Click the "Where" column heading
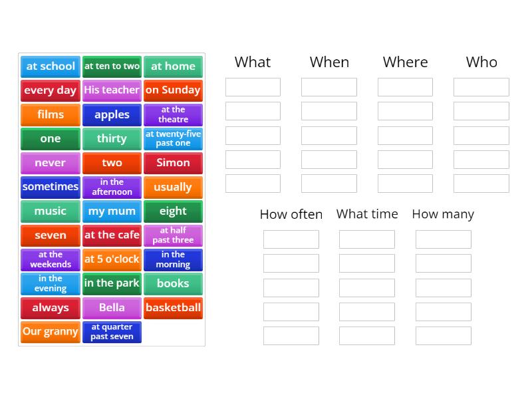 coord(405,62)
